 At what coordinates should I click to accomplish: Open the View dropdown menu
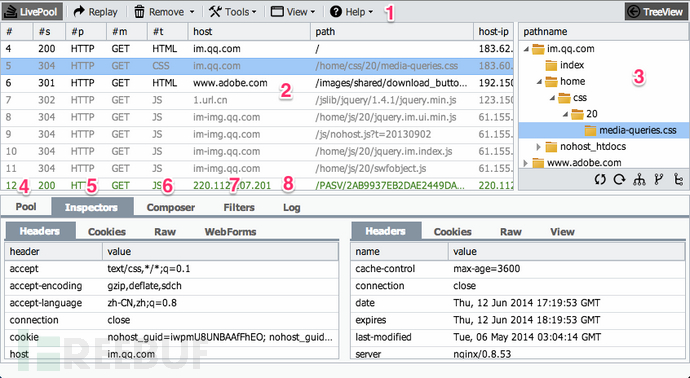click(293, 12)
